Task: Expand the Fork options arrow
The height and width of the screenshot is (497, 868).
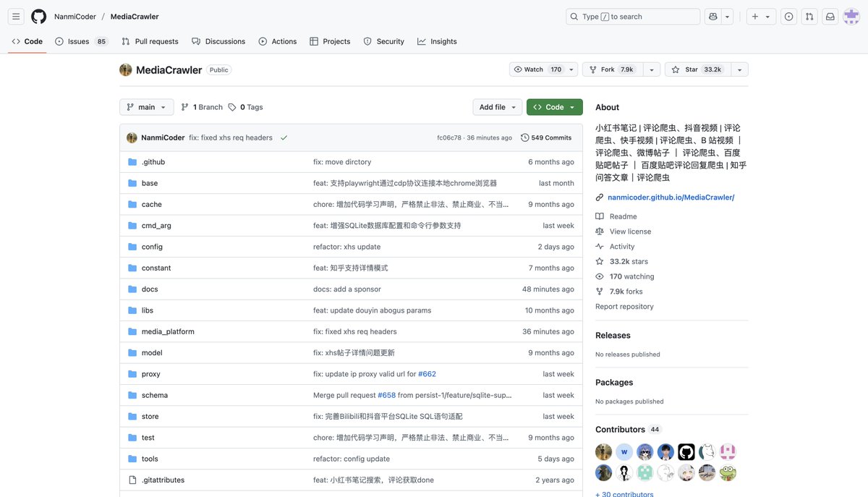Action: point(651,69)
